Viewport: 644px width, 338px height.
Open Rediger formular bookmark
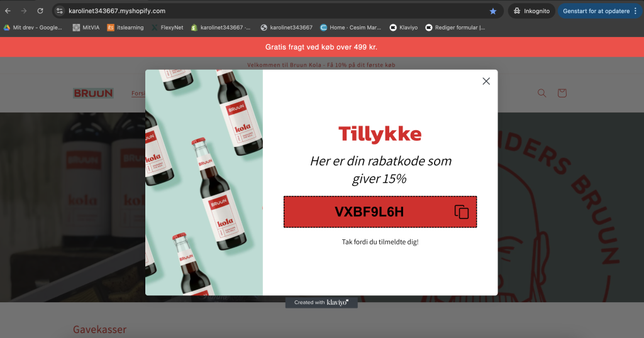[455, 28]
